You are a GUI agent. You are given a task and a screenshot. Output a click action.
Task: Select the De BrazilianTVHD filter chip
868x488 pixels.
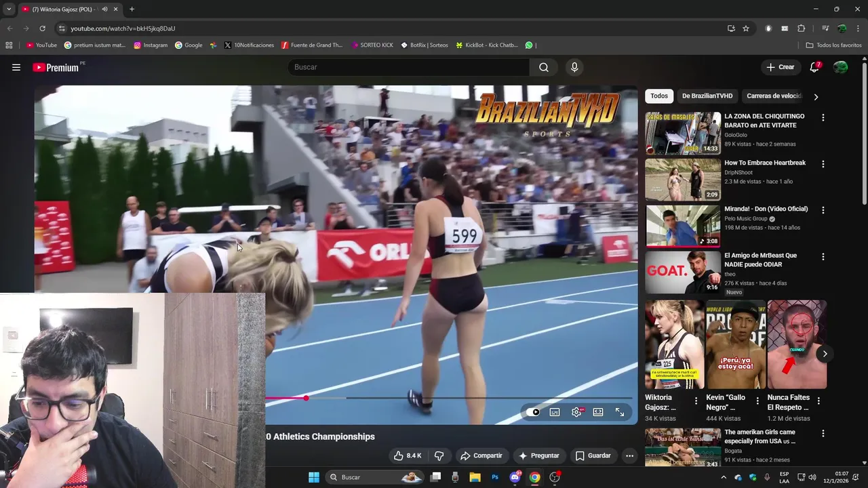[x=707, y=96]
